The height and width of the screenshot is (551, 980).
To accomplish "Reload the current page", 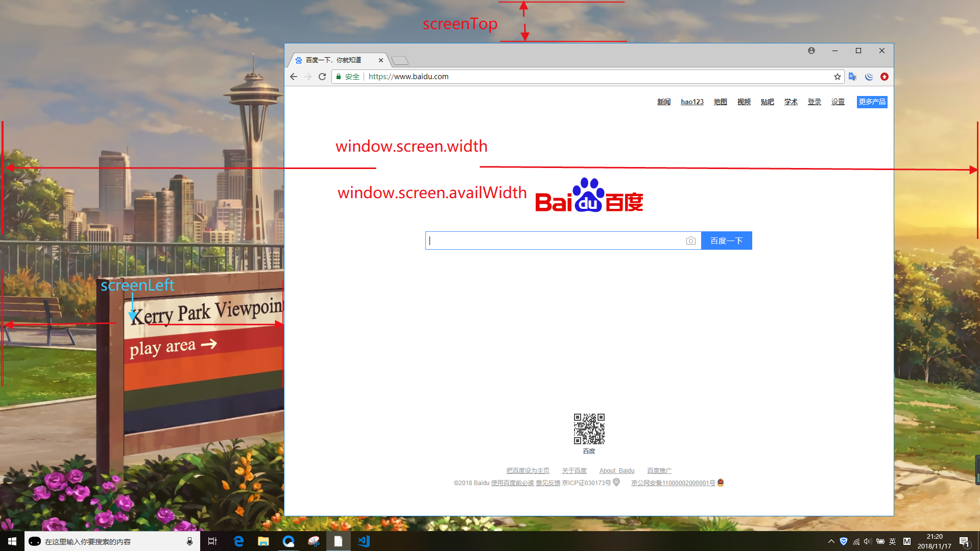I will [322, 77].
